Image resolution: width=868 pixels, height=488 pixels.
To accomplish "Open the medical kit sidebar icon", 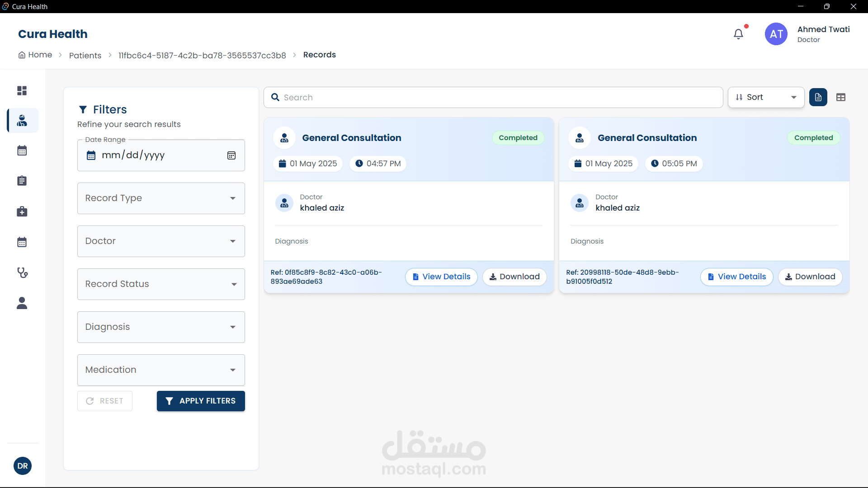I will pyautogui.click(x=22, y=211).
